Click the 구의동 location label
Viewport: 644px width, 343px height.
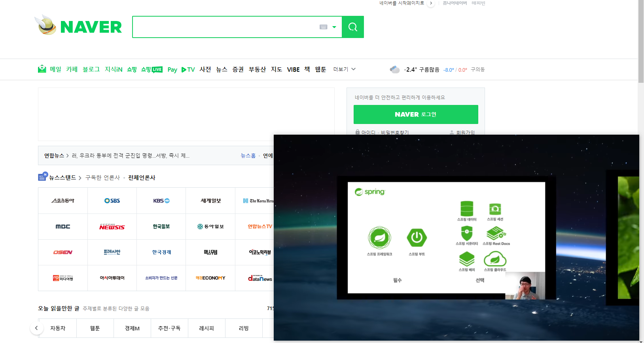click(477, 69)
